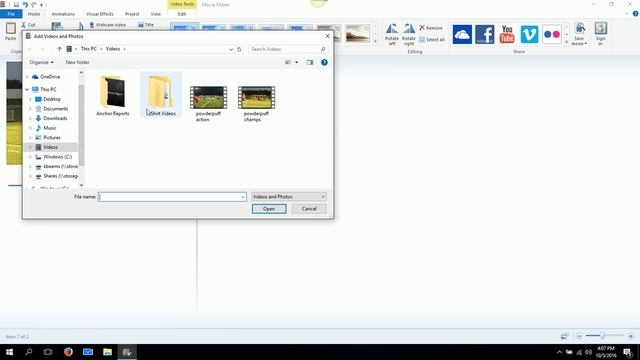This screenshot has width=640, height=360.
Task: Open Firefox from the taskbar
Action: [68, 352]
